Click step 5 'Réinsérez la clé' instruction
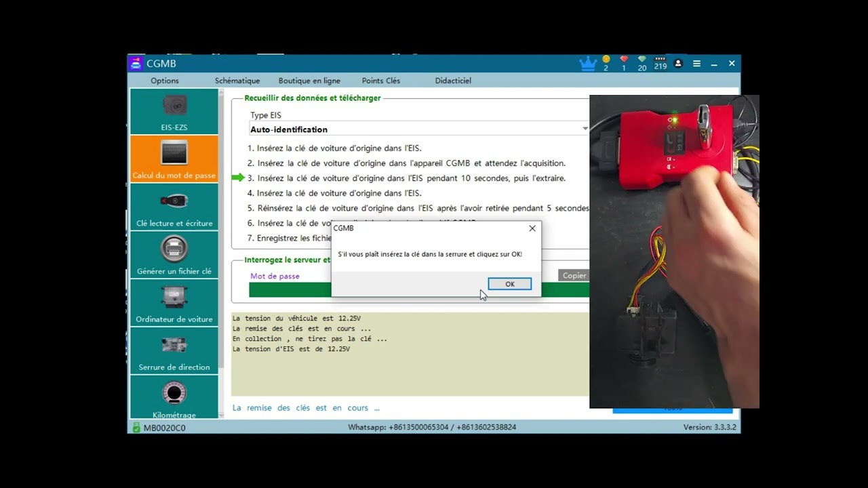 pos(418,208)
